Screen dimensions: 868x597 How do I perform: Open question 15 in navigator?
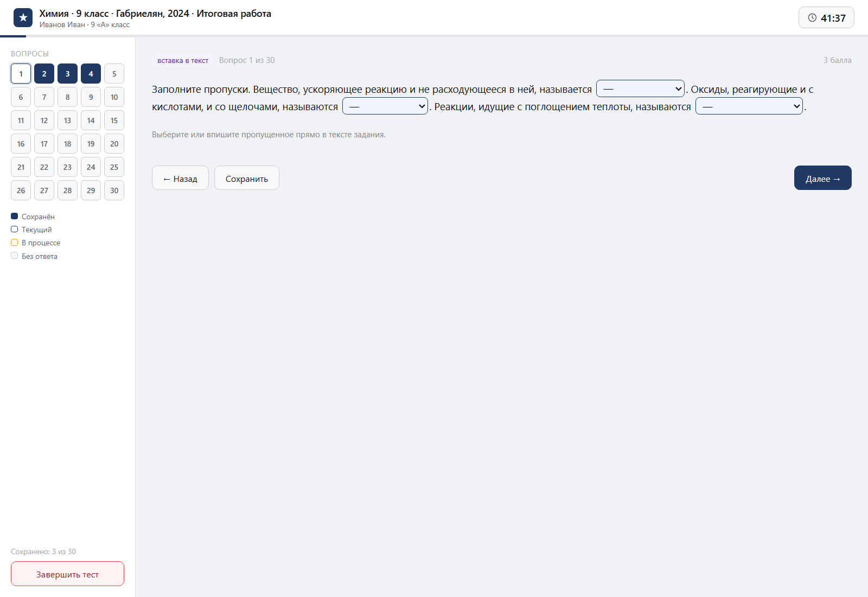pos(114,120)
